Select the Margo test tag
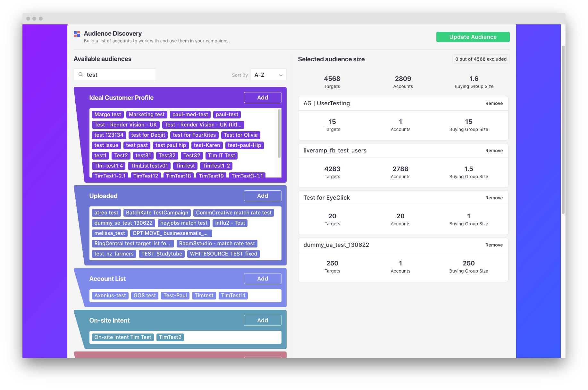Viewport: 588px width, 390px height. [108, 115]
